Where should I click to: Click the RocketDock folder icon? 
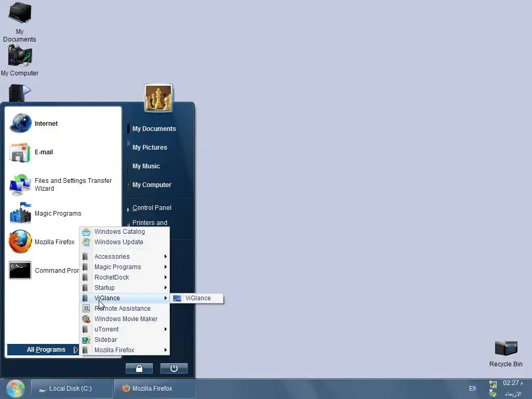pyautogui.click(x=86, y=277)
